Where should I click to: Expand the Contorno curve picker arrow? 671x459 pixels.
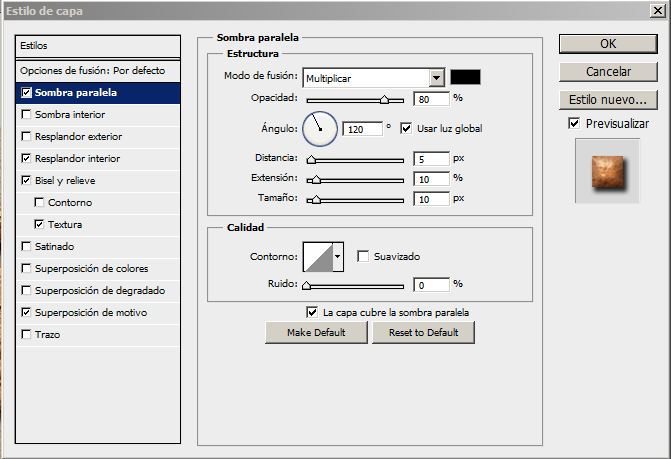pyautogui.click(x=338, y=257)
